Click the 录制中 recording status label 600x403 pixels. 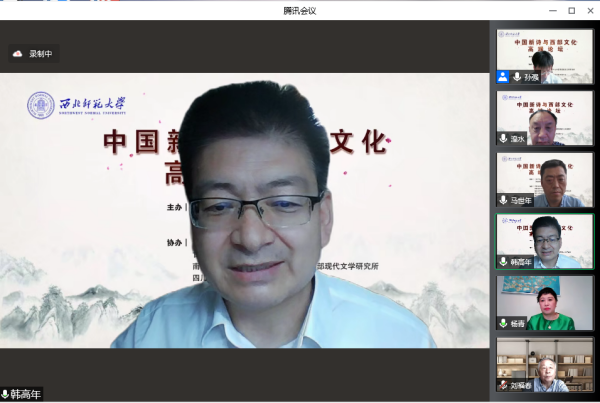click(41, 54)
